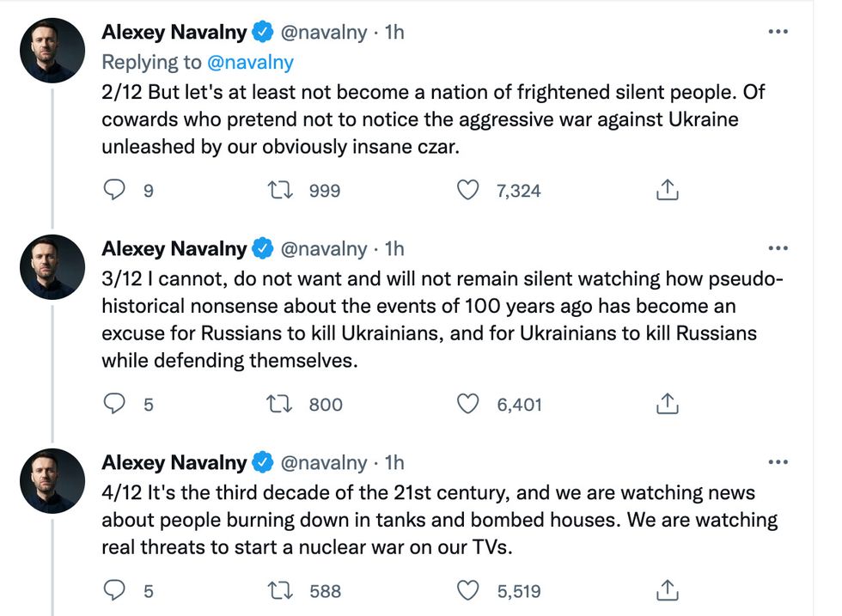Click the 1h timestamp on the 4/12 tweet
The width and height of the screenshot is (842, 616).
point(394,462)
